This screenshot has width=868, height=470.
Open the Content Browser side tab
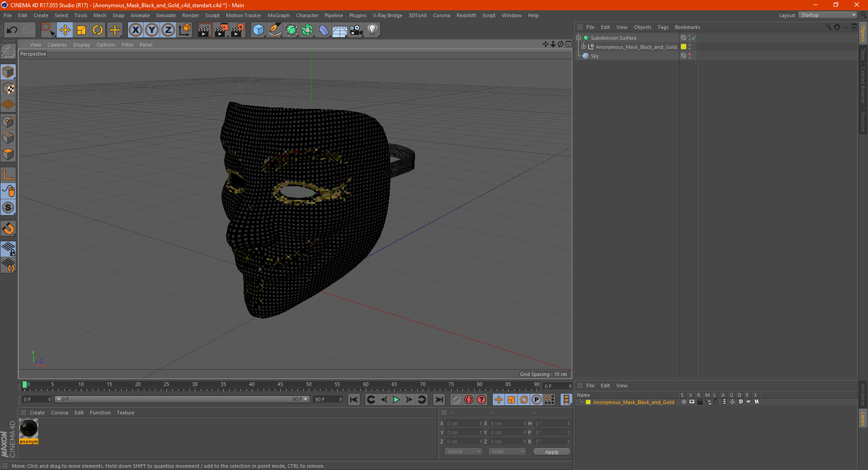point(863,85)
